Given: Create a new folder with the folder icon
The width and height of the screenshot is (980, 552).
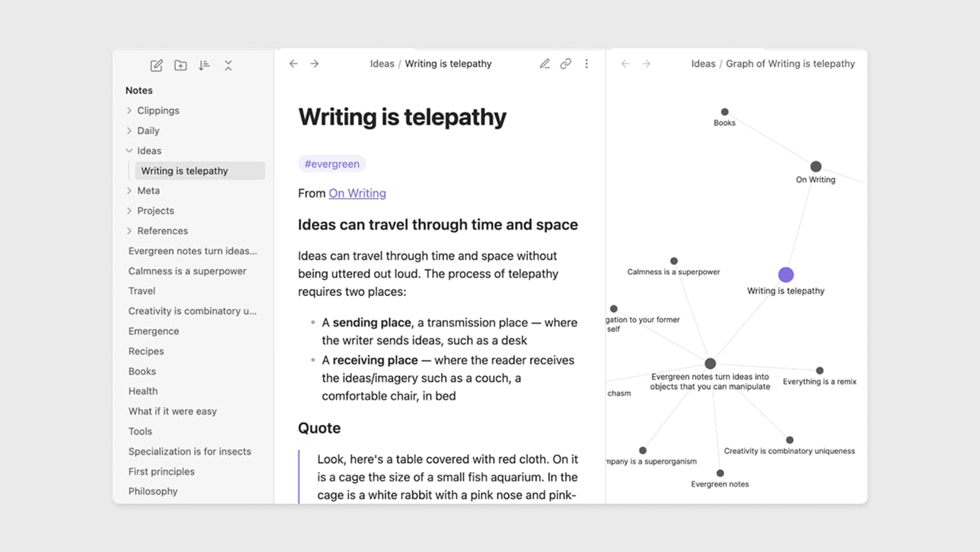Looking at the screenshot, I should (x=180, y=66).
